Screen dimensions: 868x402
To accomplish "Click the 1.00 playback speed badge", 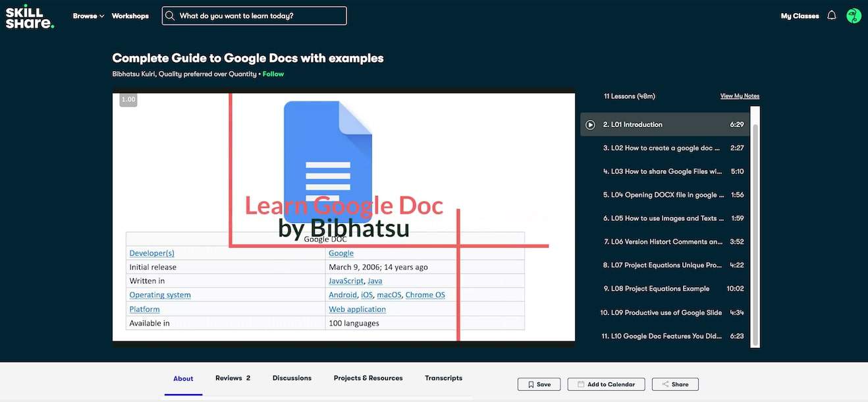I will pos(128,100).
